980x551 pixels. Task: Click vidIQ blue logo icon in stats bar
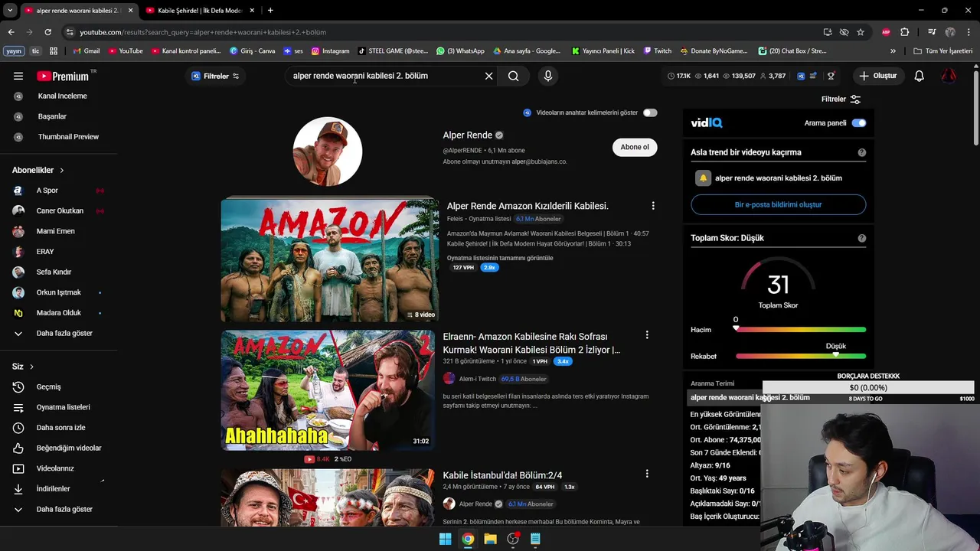[801, 76]
